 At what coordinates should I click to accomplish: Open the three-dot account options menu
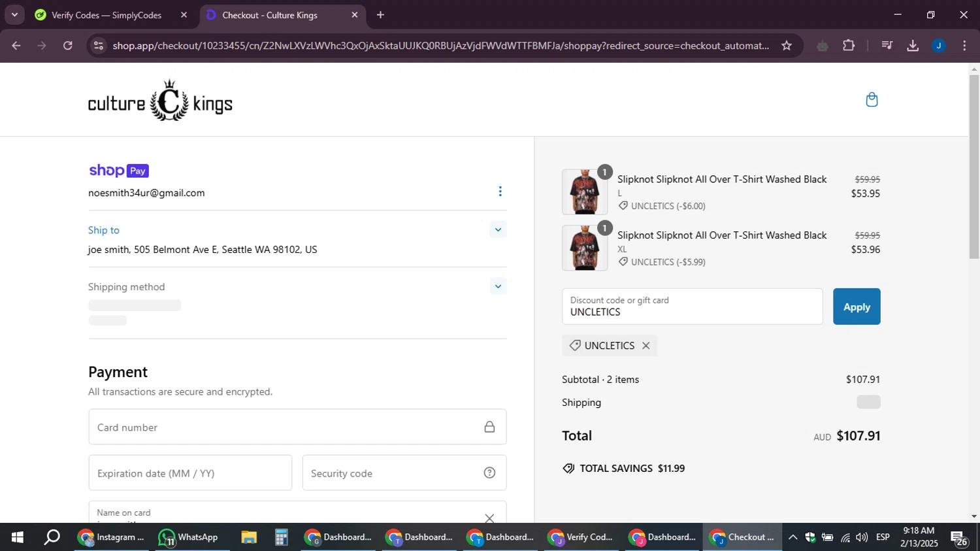500,192
